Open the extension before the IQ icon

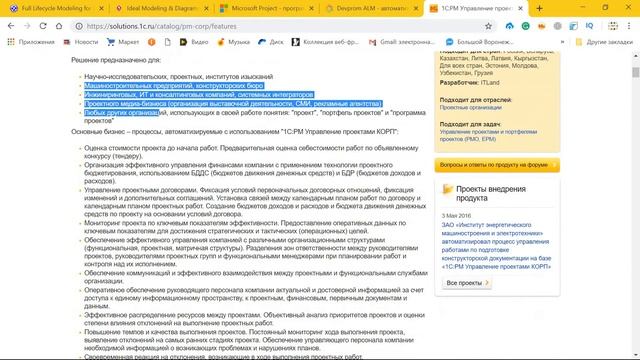[x=573, y=26]
